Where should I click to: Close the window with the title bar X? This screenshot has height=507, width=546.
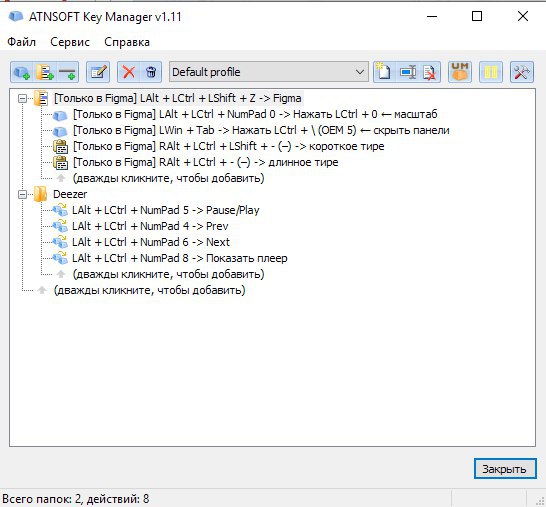coord(522,16)
